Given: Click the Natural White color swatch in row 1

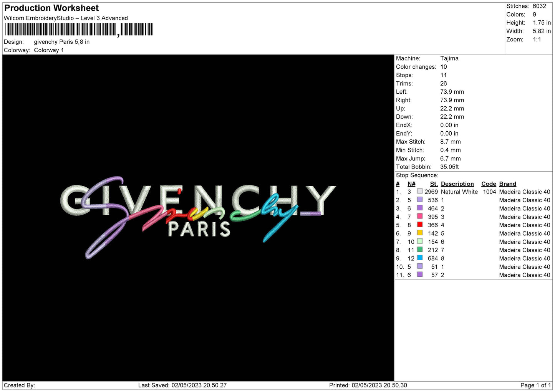Looking at the screenshot, I should click(420, 191).
